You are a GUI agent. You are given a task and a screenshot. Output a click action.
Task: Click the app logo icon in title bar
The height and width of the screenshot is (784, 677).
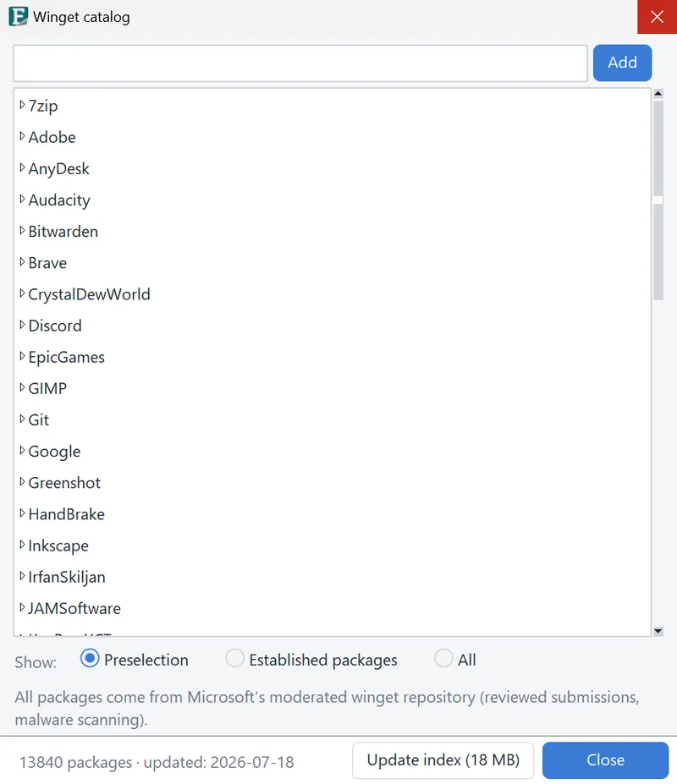point(18,17)
